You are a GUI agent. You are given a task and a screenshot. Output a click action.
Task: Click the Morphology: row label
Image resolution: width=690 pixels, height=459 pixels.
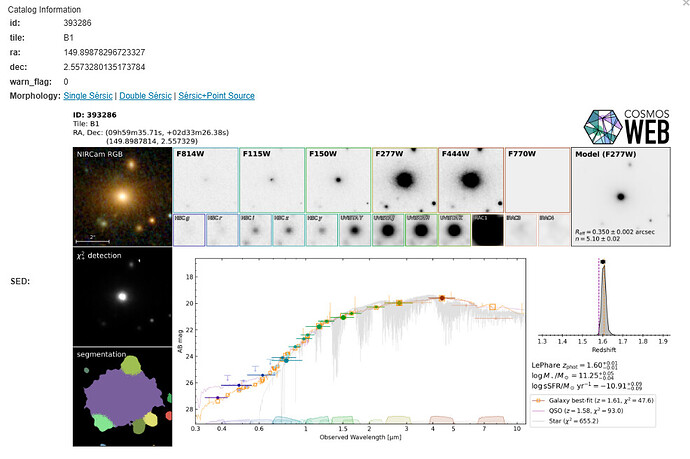pos(35,95)
